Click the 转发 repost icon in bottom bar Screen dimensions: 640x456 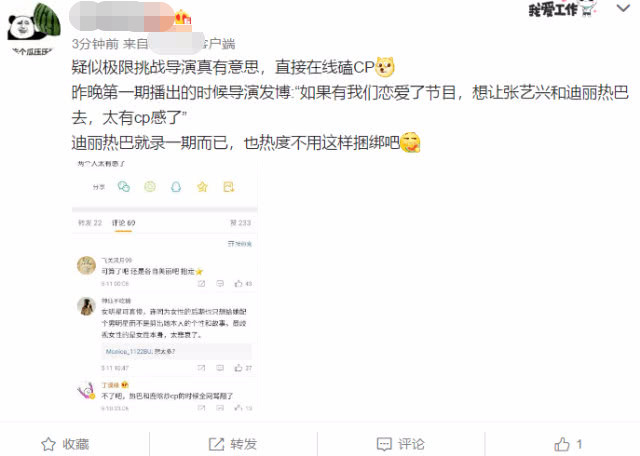click(x=216, y=444)
